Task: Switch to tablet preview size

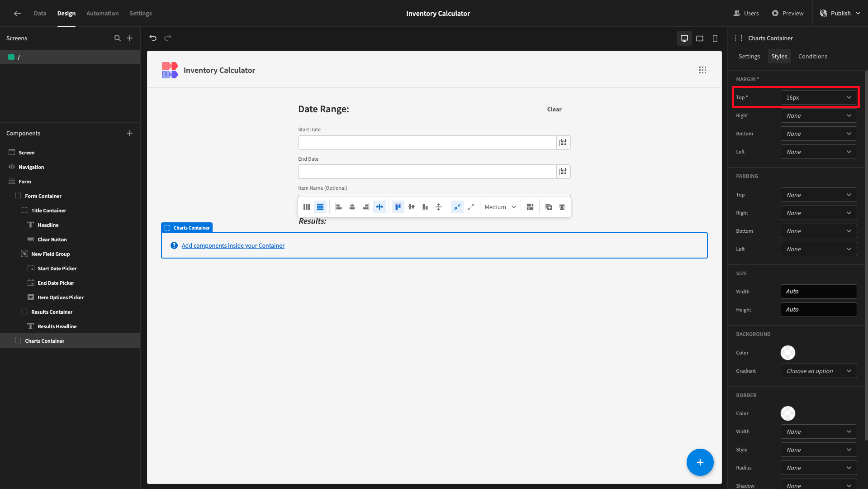Action: pos(700,38)
